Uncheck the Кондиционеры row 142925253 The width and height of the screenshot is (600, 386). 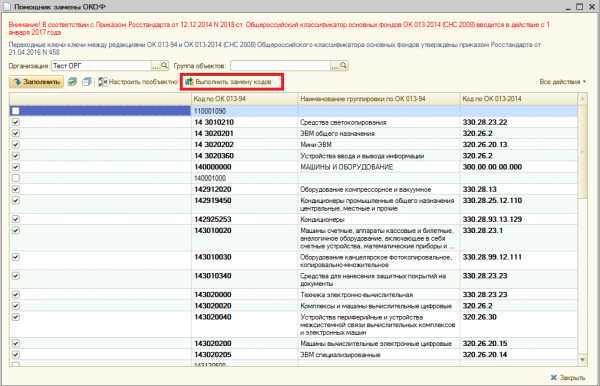[x=15, y=219]
